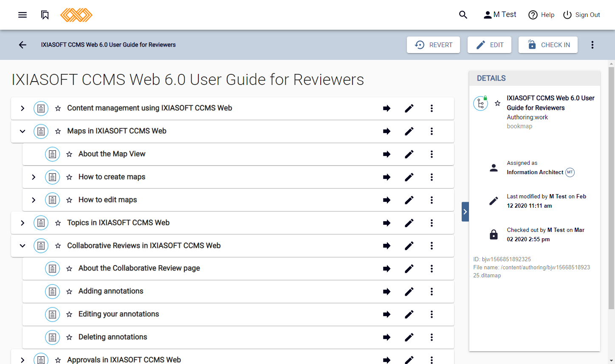This screenshot has width=615, height=364.
Task: Open arrow for Content management using IXIASOFT CCMS Web
Action: [x=386, y=108]
